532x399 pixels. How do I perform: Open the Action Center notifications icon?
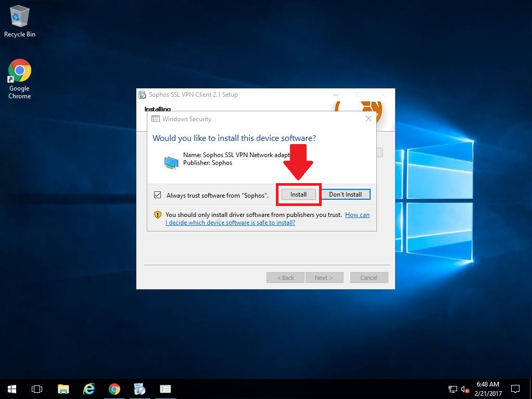pyautogui.click(x=515, y=389)
